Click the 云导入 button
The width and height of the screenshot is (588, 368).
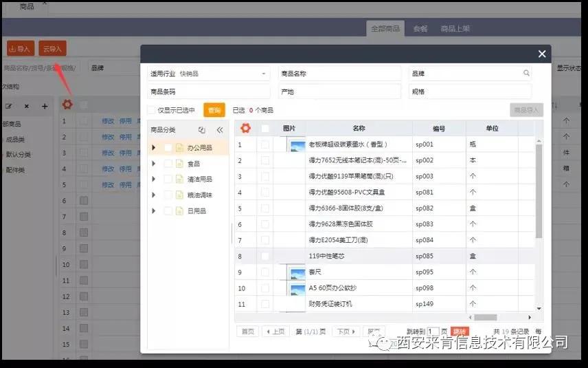click(x=52, y=49)
